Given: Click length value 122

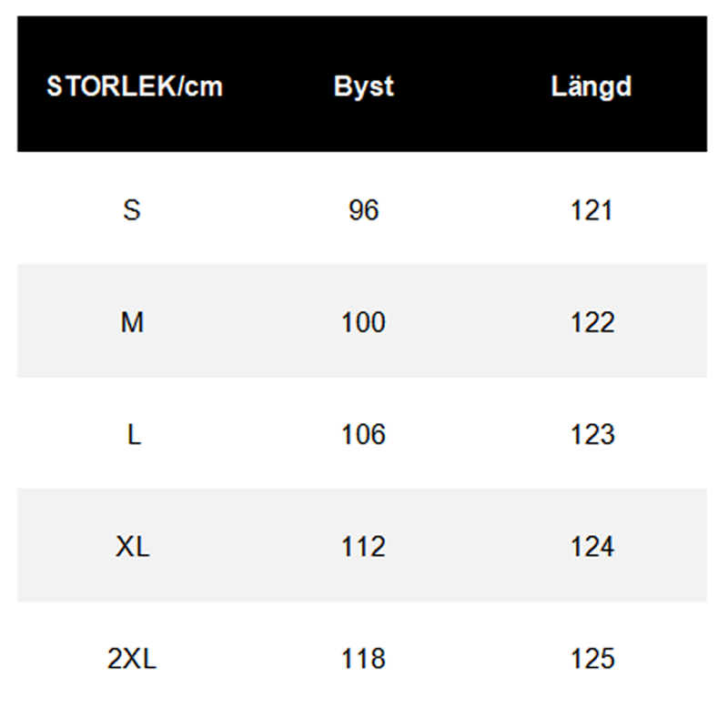Looking at the screenshot, I should (x=592, y=322).
